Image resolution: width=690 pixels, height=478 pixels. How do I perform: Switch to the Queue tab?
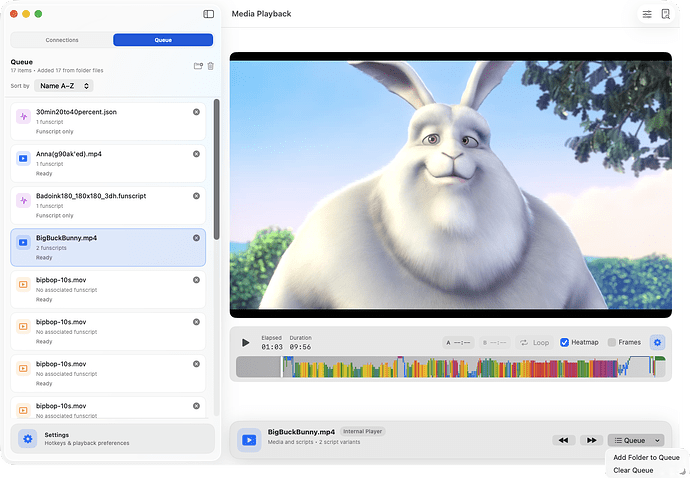tap(163, 40)
